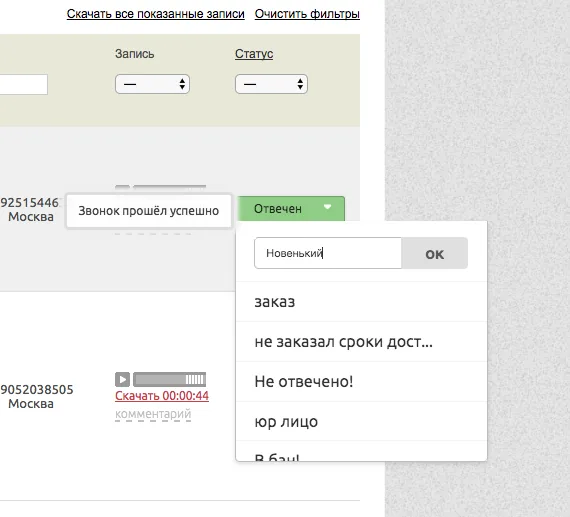Focus the tag input containing Новенький
The width and height of the screenshot is (570, 517).
328,253
